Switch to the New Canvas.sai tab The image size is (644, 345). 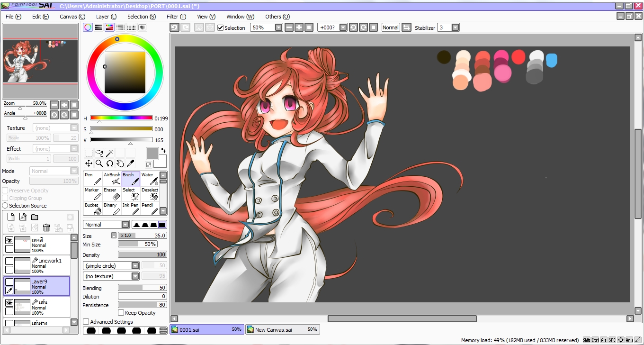point(283,329)
